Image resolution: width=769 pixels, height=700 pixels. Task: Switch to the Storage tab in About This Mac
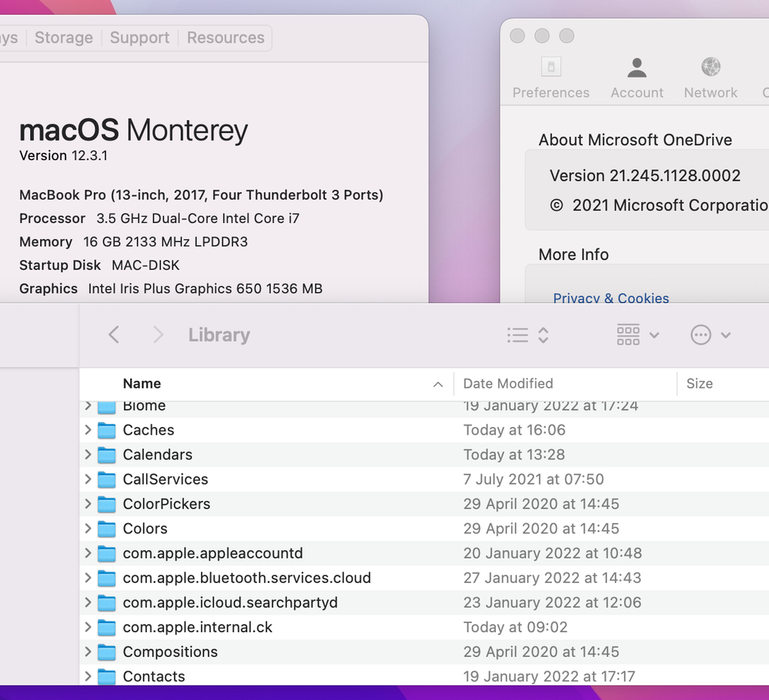pyautogui.click(x=64, y=38)
